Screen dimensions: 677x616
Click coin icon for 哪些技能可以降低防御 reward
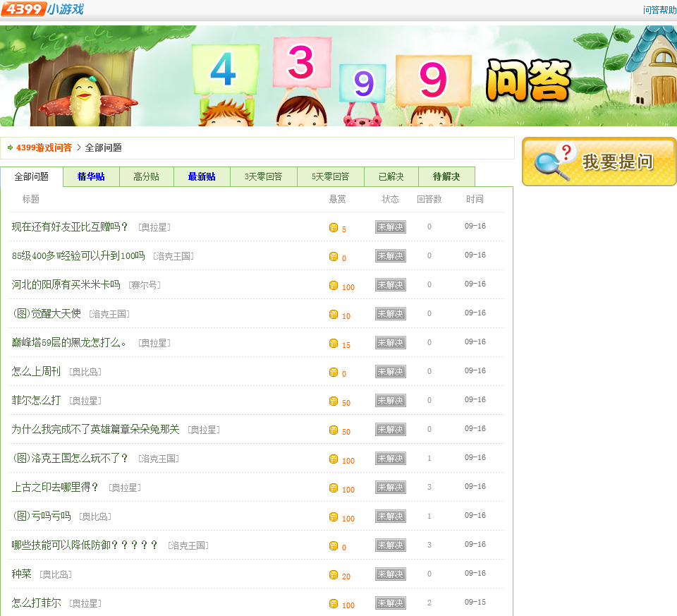(334, 545)
